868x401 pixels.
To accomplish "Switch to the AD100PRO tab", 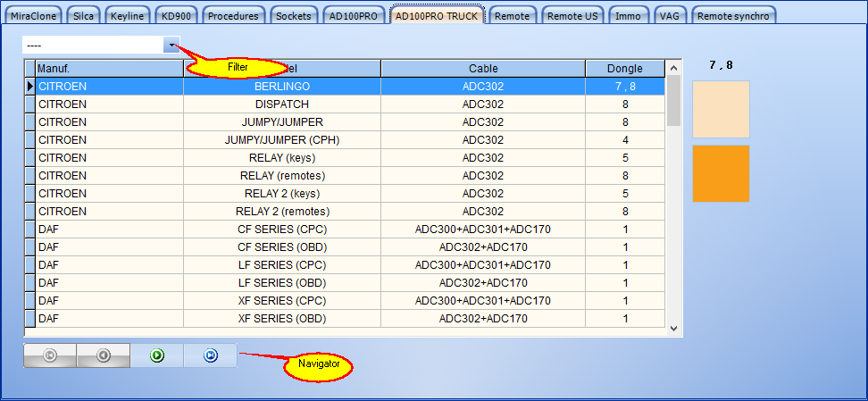I will pyautogui.click(x=353, y=16).
